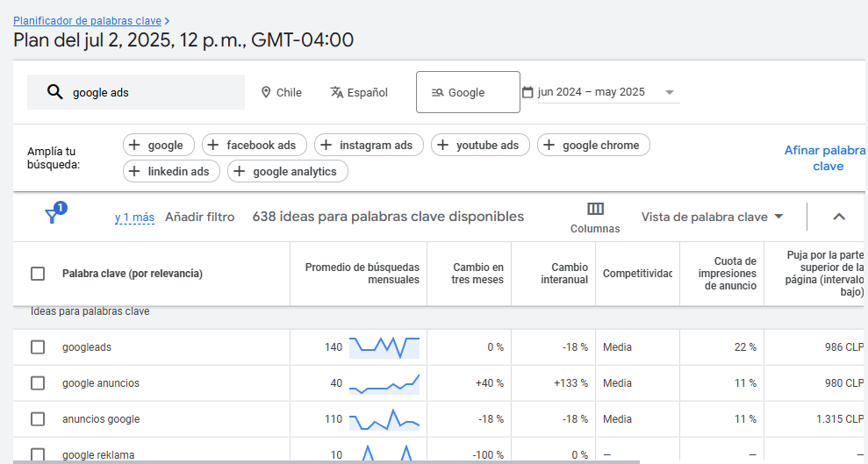Go to 'Planificador de palabras clave' breadcrumb
The image size is (868, 464).
pos(88,20)
